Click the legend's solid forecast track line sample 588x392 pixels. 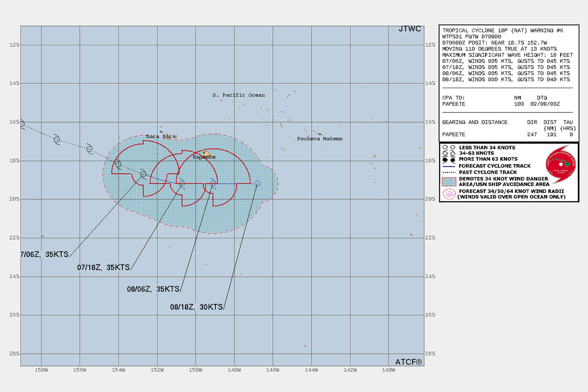coord(449,166)
